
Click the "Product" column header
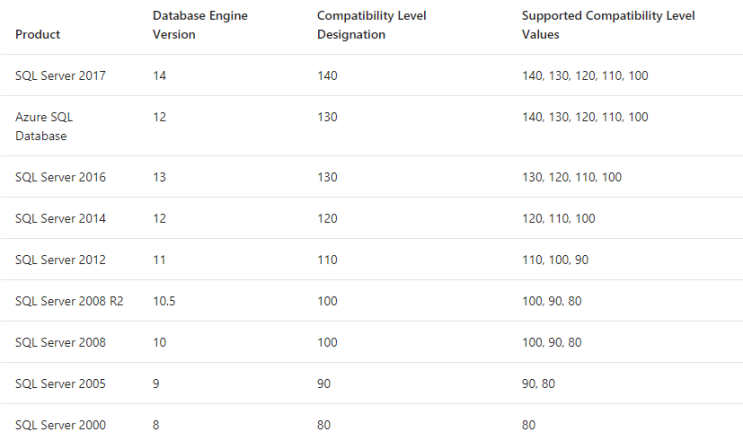[38, 34]
